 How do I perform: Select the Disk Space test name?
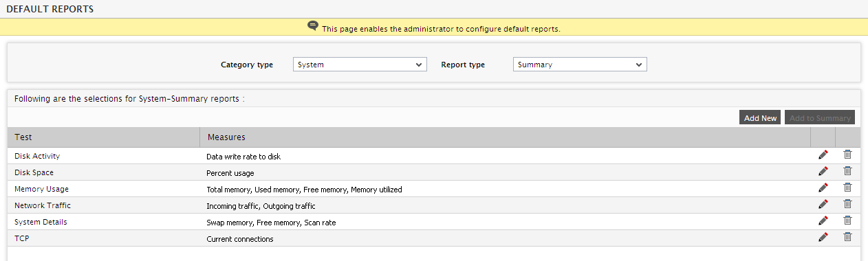[x=34, y=172]
